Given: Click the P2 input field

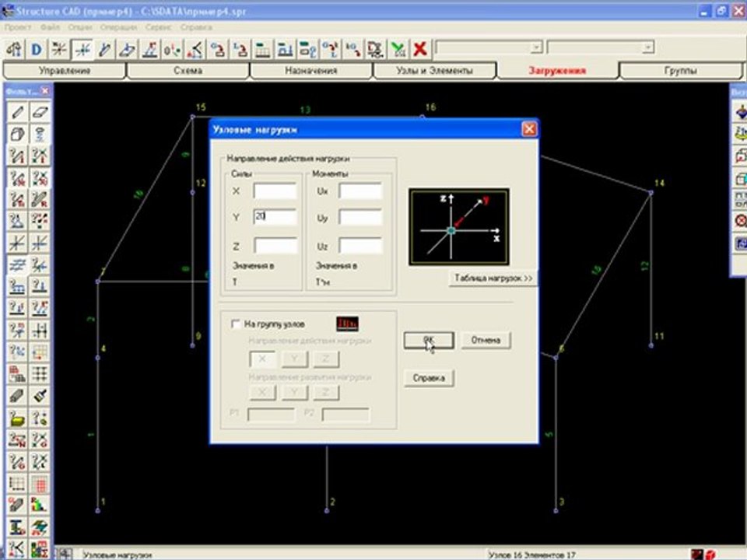Looking at the screenshot, I should click(x=345, y=415).
